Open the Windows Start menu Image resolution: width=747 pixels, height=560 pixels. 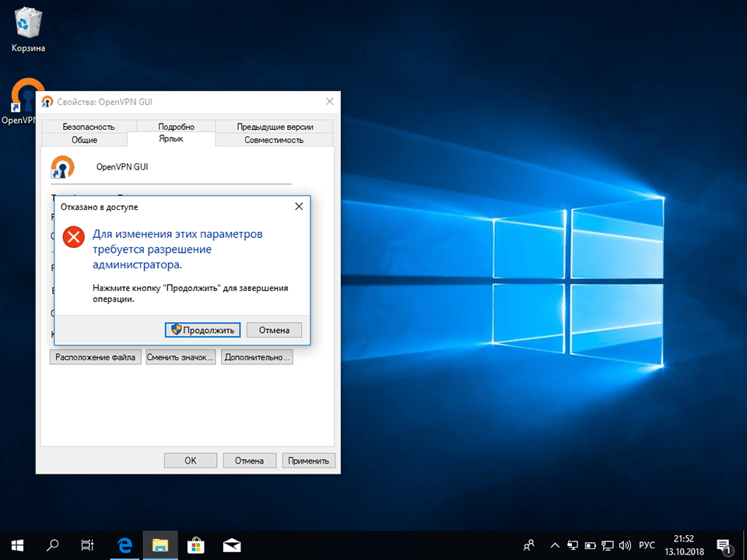click(x=18, y=545)
